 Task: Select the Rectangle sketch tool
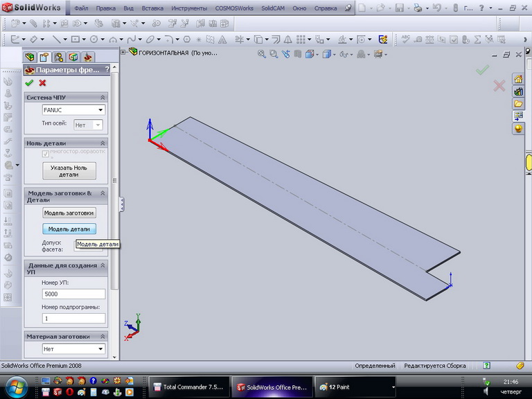[x=76, y=39]
